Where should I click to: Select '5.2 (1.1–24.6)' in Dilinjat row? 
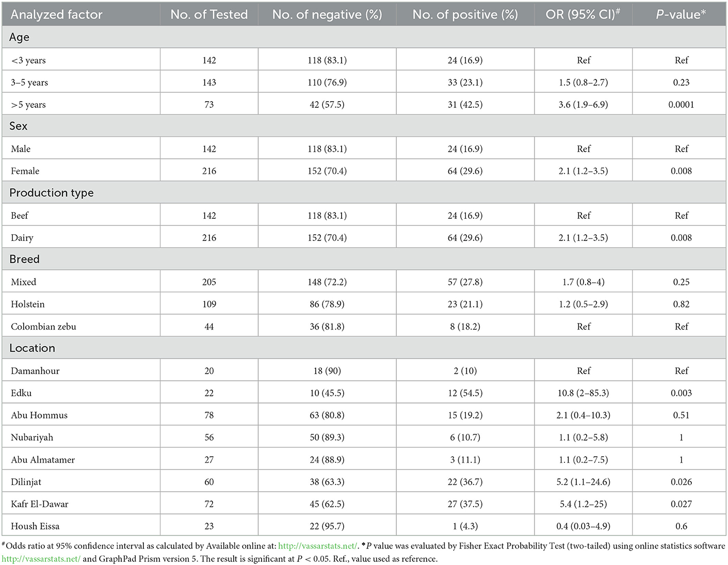[583, 482]
